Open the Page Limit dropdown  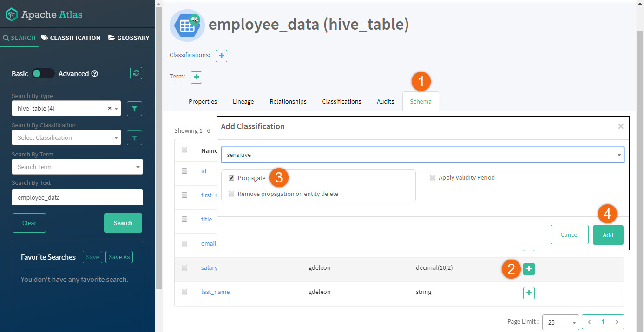(560, 322)
